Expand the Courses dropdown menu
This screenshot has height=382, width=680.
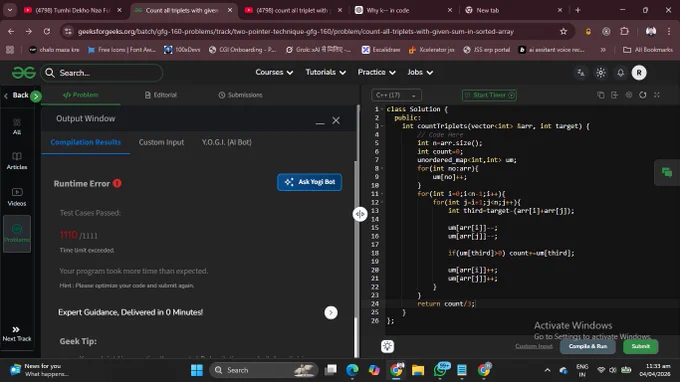pos(274,72)
